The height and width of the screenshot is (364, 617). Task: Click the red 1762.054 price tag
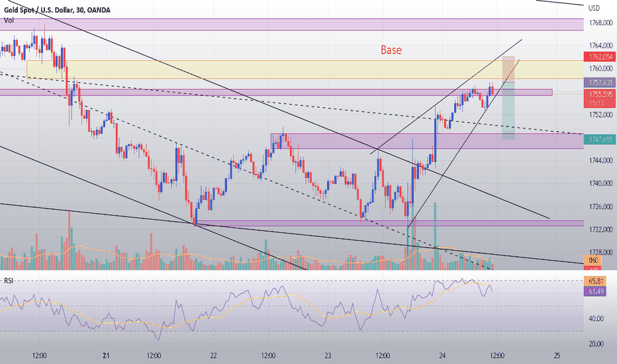(600, 57)
